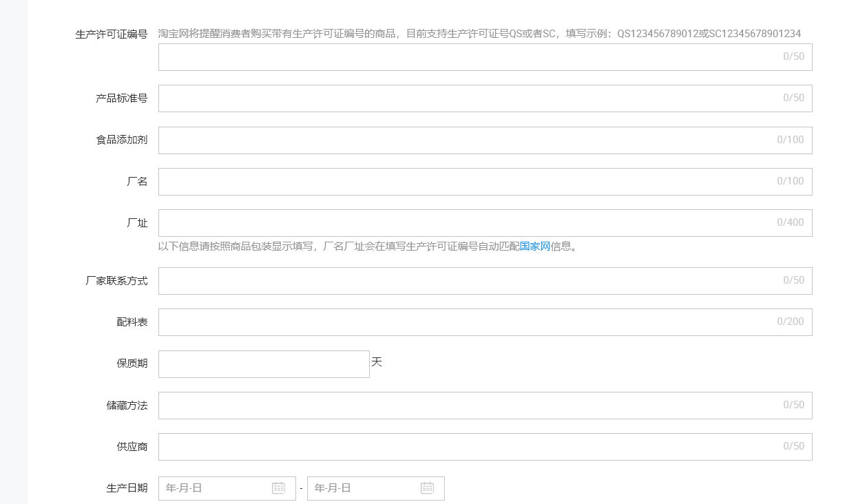The width and height of the screenshot is (867, 504).
Task: Select the 配料表 ingredients field
Action: [x=468, y=322]
